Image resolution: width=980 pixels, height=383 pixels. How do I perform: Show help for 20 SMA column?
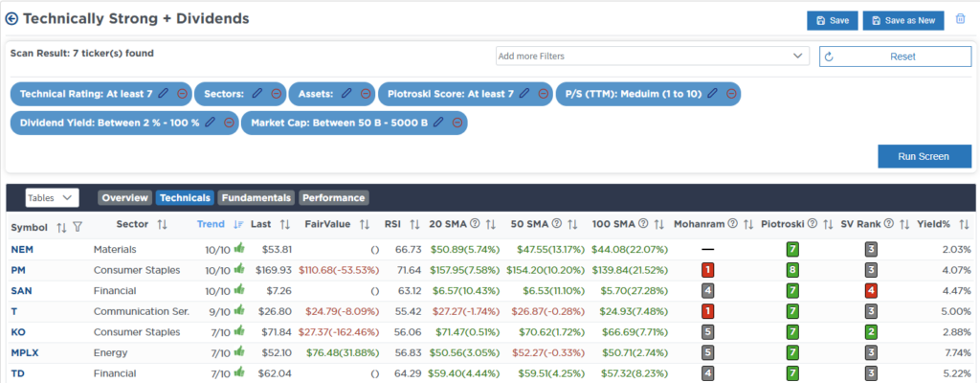[475, 224]
